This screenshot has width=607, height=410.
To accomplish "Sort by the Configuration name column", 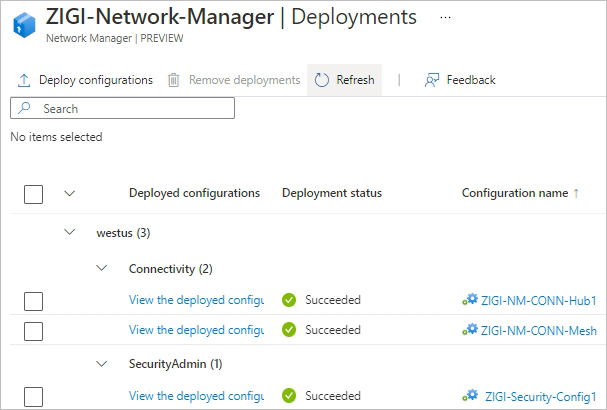I will click(x=514, y=193).
